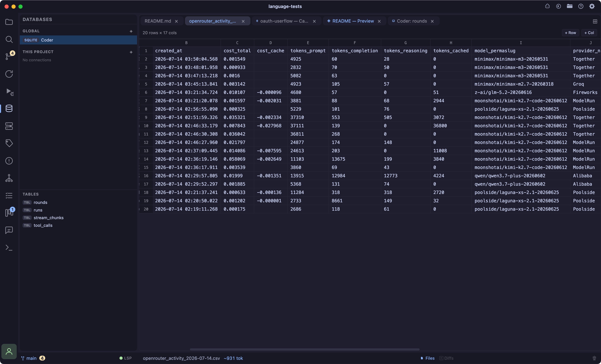This screenshot has width=601, height=364.
Task: Close the openrouter_activity tab
Action: click(x=243, y=21)
